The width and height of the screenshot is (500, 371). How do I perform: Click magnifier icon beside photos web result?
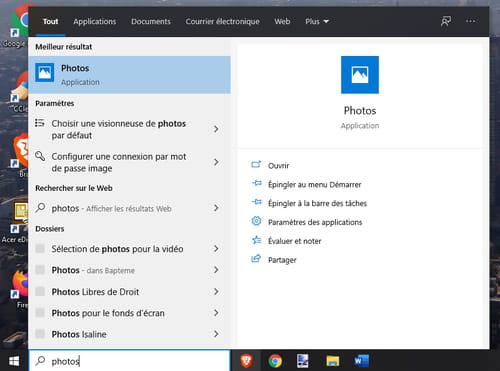click(x=40, y=208)
